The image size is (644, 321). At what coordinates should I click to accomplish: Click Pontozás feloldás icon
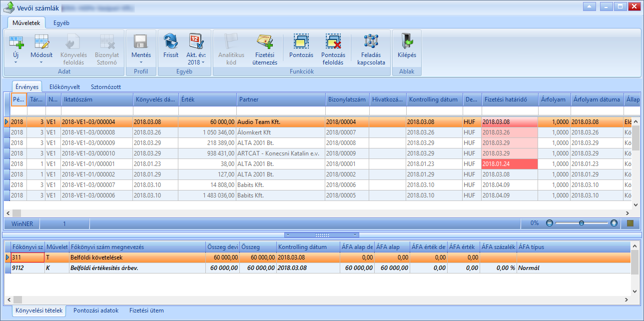pos(333,41)
